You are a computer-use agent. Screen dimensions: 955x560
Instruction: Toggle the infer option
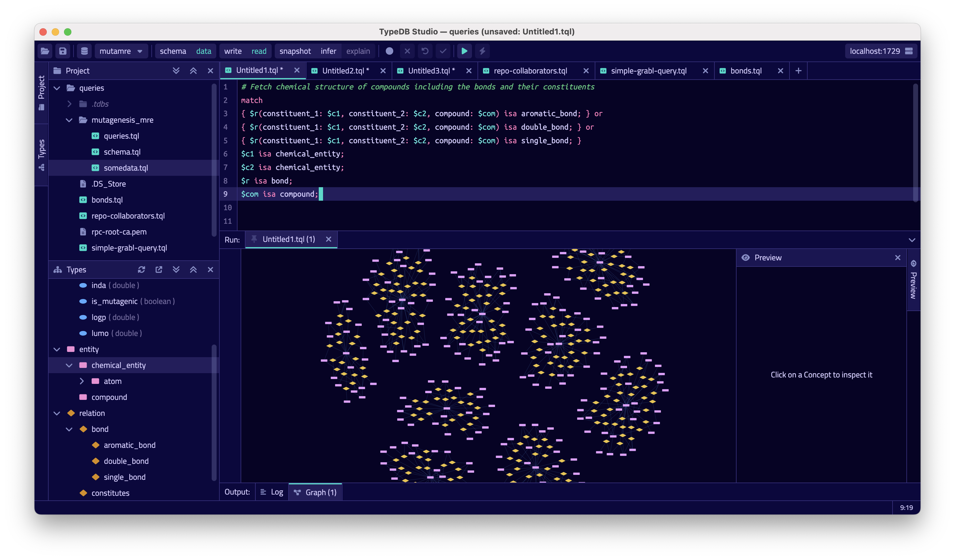328,51
